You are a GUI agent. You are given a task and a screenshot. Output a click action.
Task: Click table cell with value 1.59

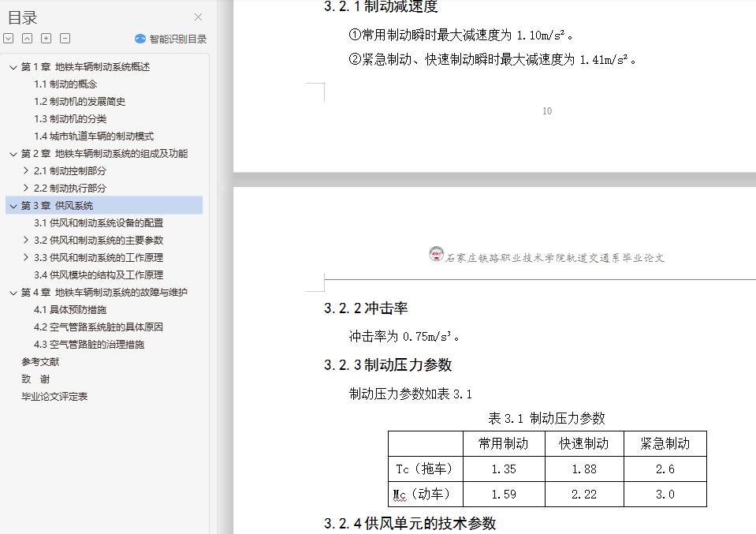[504, 494]
